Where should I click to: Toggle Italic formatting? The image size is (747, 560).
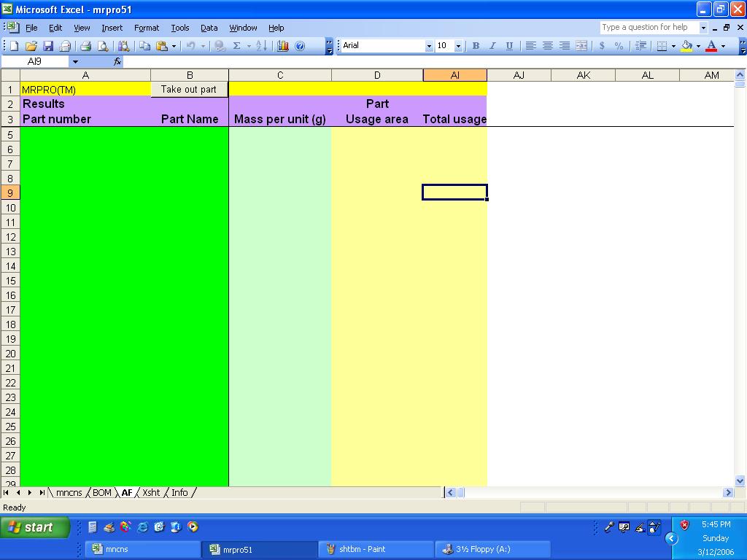tap(492, 46)
